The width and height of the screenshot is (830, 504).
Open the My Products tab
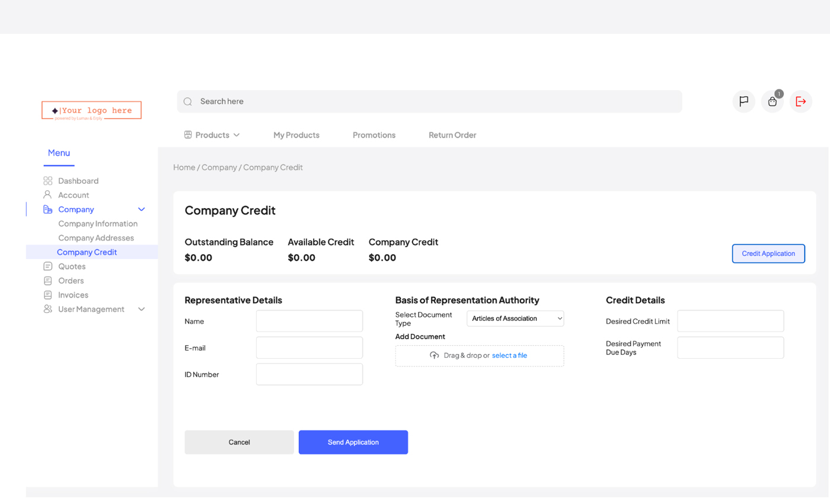[296, 135]
